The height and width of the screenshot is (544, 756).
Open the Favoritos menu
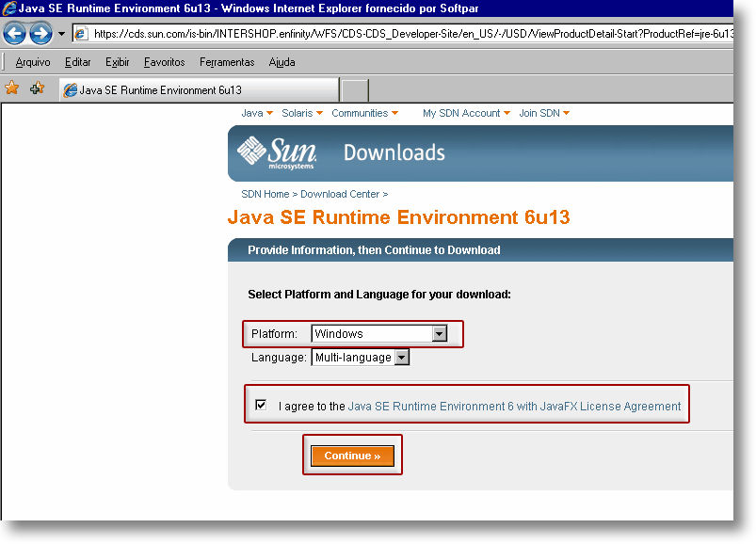[165, 62]
